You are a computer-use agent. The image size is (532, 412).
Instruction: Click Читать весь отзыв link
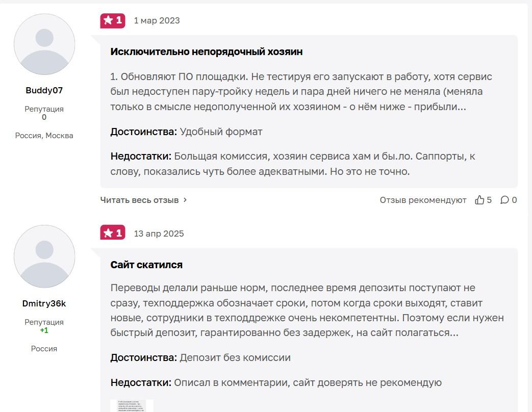pyautogui.click(x=139, y=200)
